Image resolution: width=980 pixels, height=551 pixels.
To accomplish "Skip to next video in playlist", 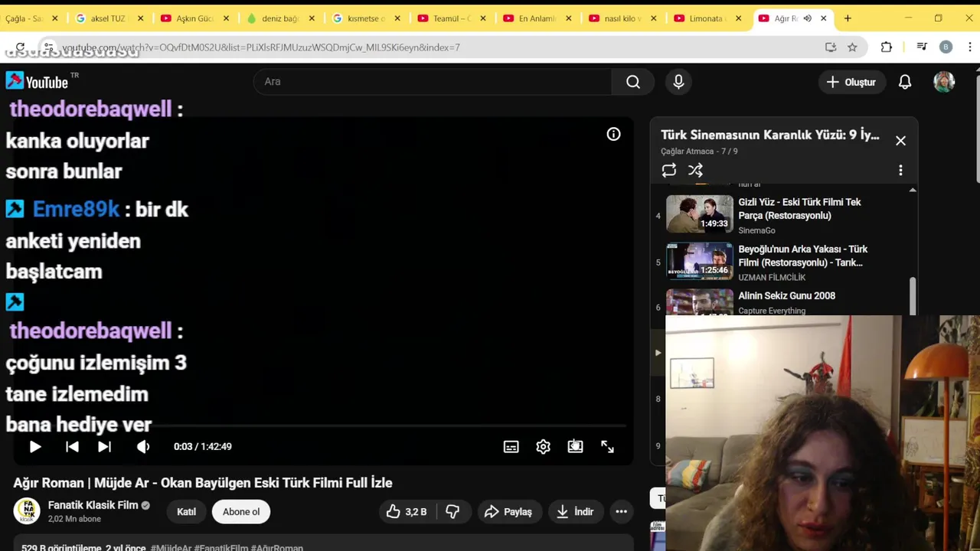I will pos(105,447).
